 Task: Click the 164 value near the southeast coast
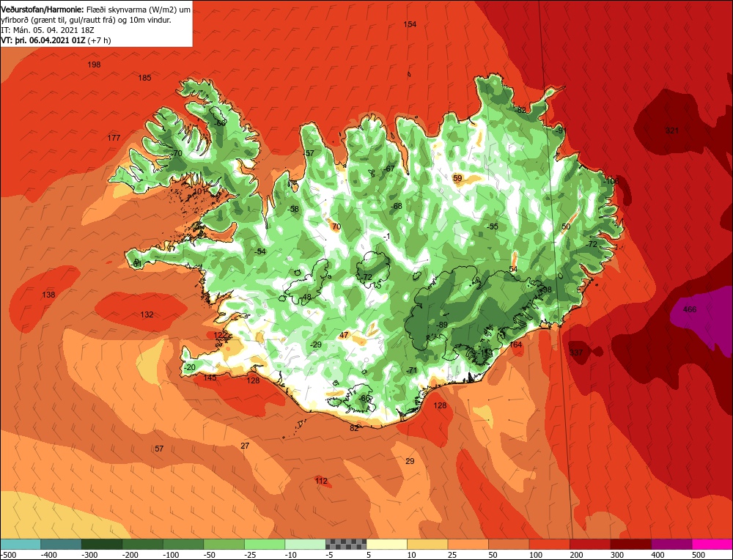(515, 345)
